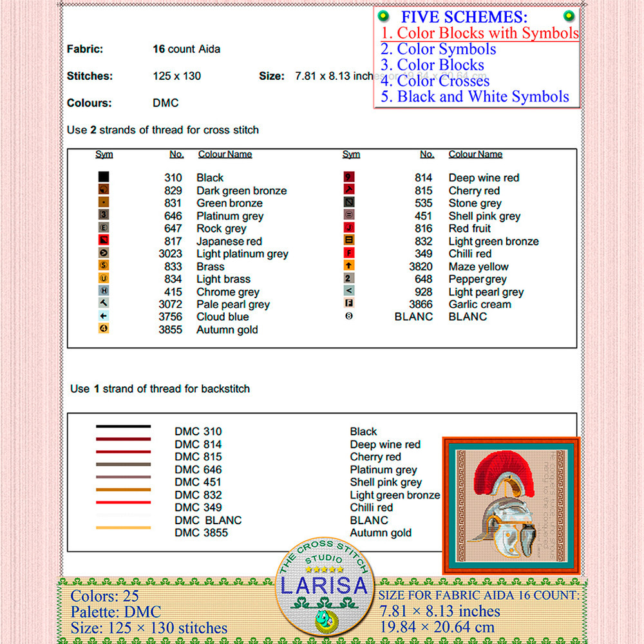This screenshot has width=644, height=644.
Task: Click the DMC 349 red backstitch line
Action: click(x=123, y=502)
